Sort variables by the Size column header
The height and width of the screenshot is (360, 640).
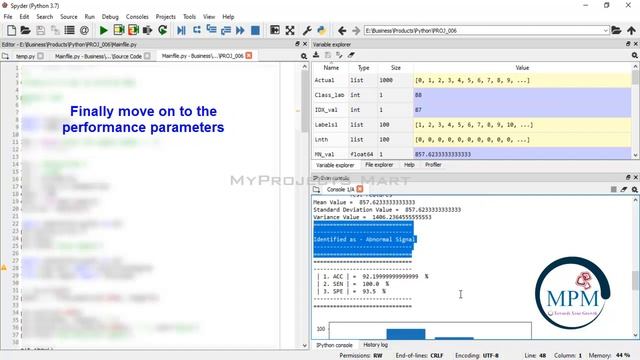pyautogui.click(x=396, y=68)
